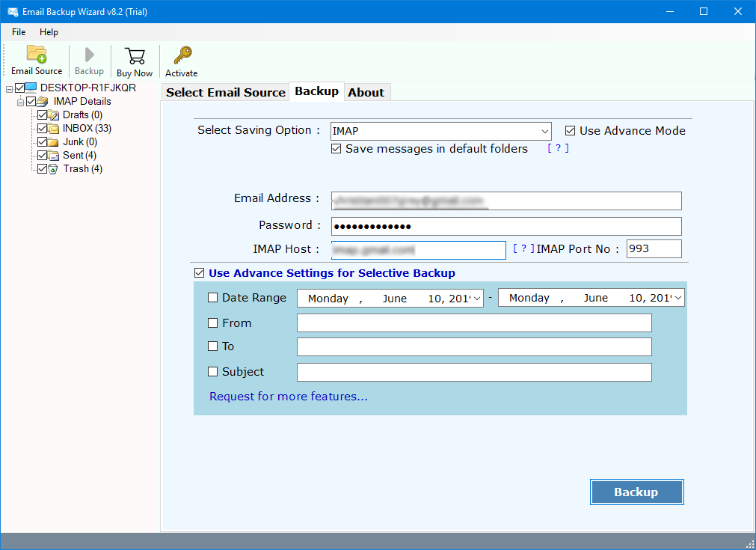Select the Junk folder icon in tree
The image size is (756, 550).
point(54,142)
